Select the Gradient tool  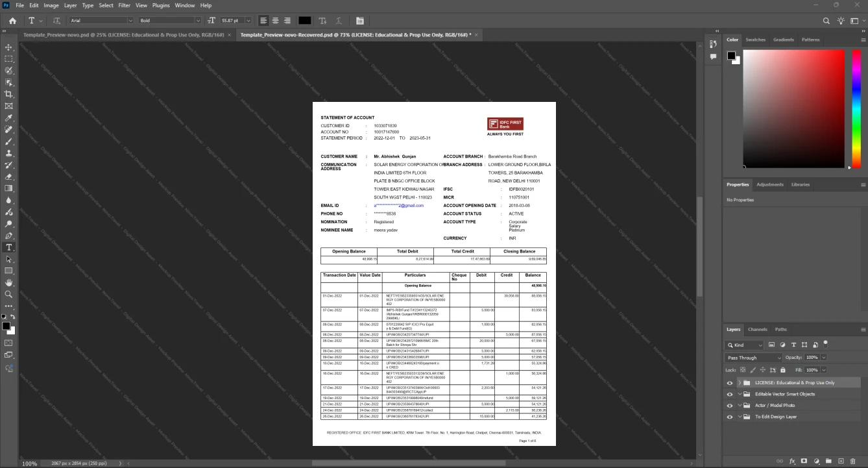pyautogui.click(x=9, y=188)
